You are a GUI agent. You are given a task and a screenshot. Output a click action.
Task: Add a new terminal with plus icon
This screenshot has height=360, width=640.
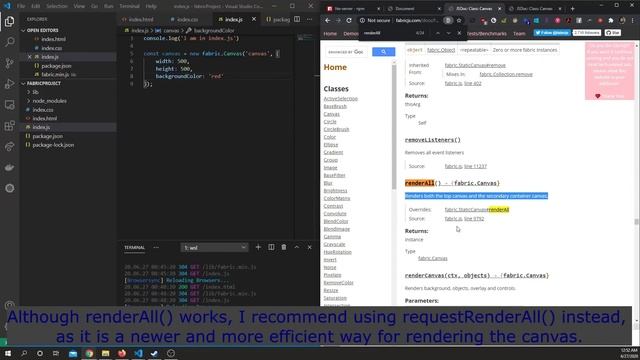pyautogui.click(x=258, y=247)
